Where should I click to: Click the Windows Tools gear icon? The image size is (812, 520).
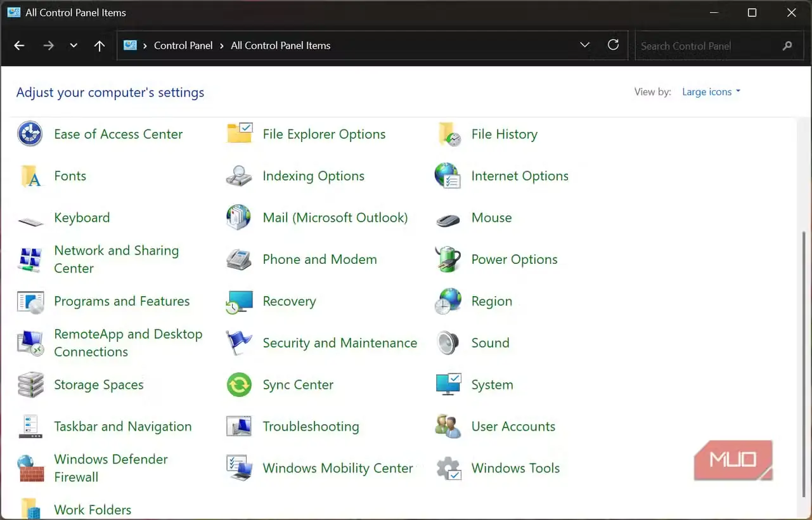click(448, 469)
